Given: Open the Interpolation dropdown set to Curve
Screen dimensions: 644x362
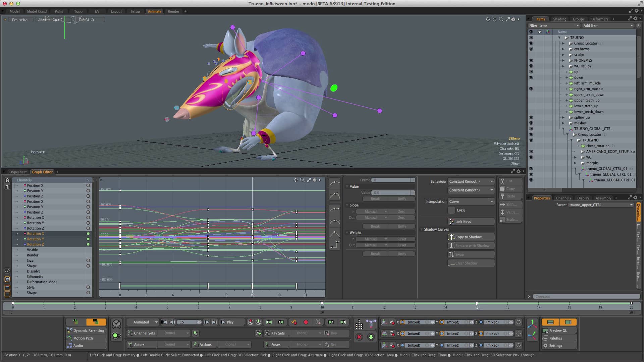Looking at the screenshot, I should [x=471, y=201].
